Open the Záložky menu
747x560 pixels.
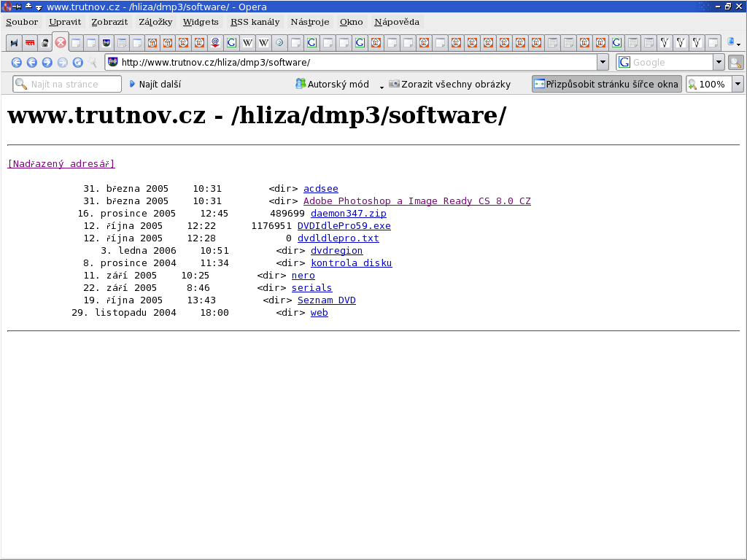click(155, 22)
